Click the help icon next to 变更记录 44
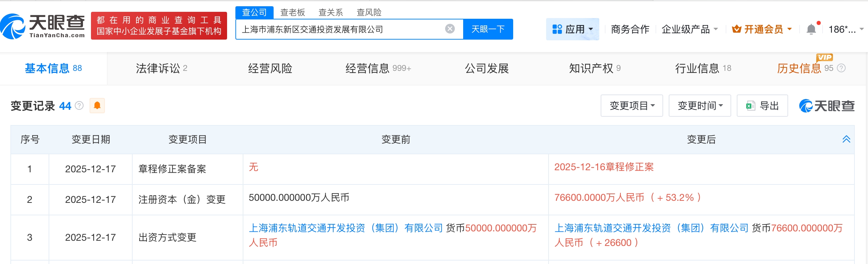The image size is (868, 264). click(x=80, y=106)
